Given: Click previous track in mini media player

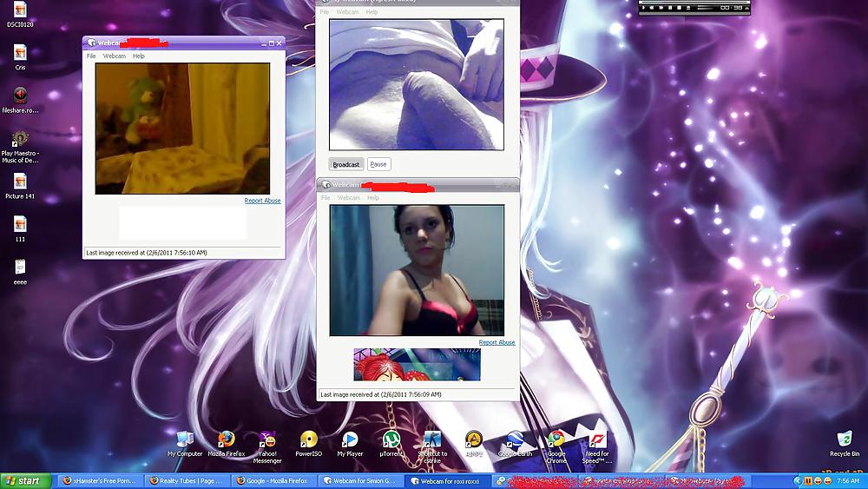Looking at the screenshot, I should (x=652, y=8).
